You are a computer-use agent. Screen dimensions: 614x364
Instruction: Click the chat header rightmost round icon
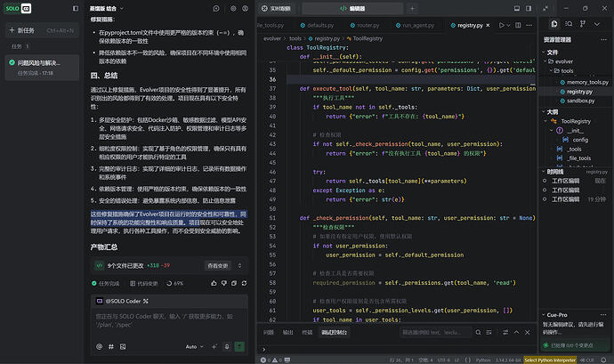[x=246, y=8]
